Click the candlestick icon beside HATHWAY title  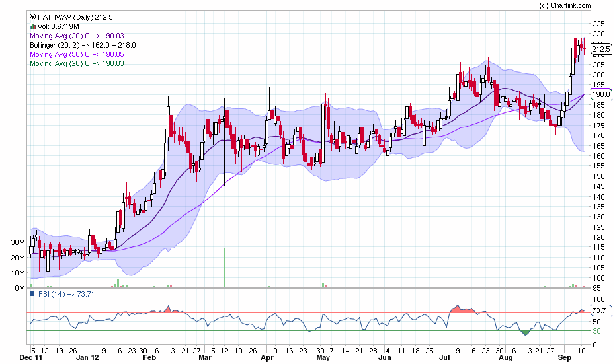(x=33, y=17)
